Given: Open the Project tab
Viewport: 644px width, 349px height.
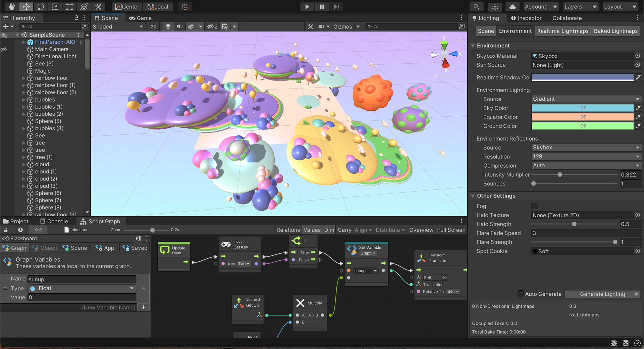Looking at the screenshot, I should coord(16,221).
